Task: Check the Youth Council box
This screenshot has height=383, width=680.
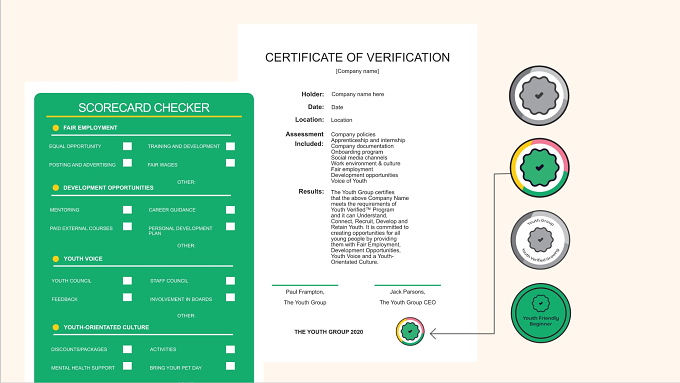Action: (127, 281)
